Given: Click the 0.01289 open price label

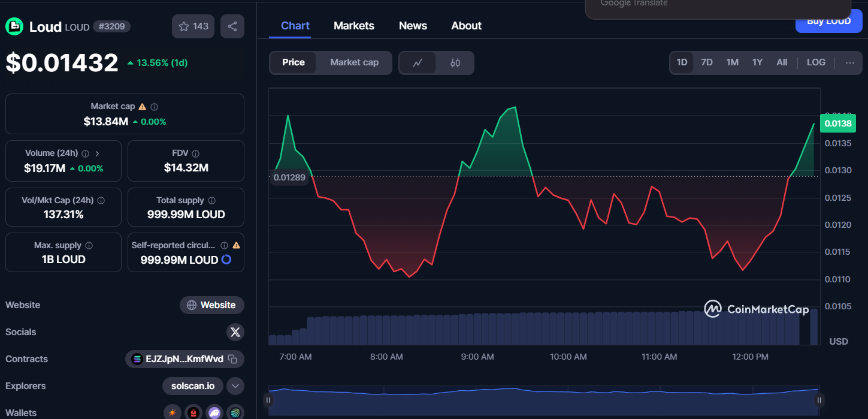Looking at the screenshot, I should 289,177.
